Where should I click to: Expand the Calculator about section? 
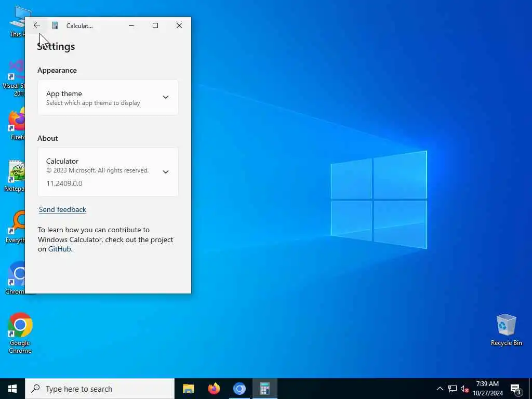click(x=108, y=171)
